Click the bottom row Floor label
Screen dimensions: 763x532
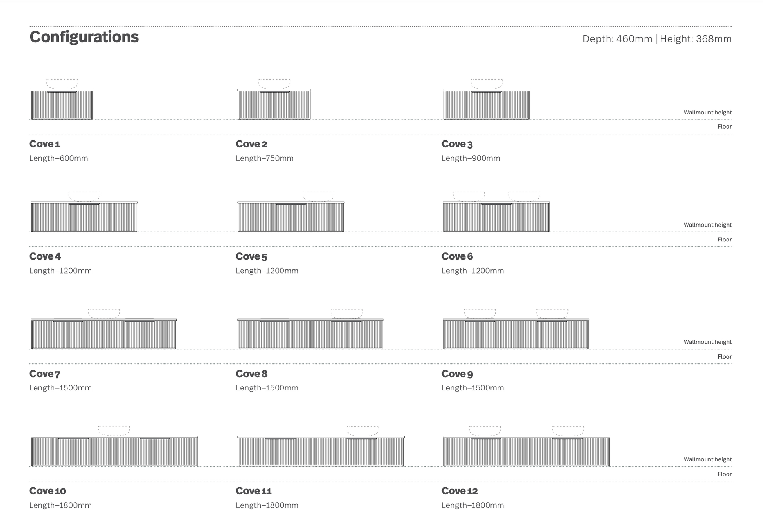[x=724, y=474]
